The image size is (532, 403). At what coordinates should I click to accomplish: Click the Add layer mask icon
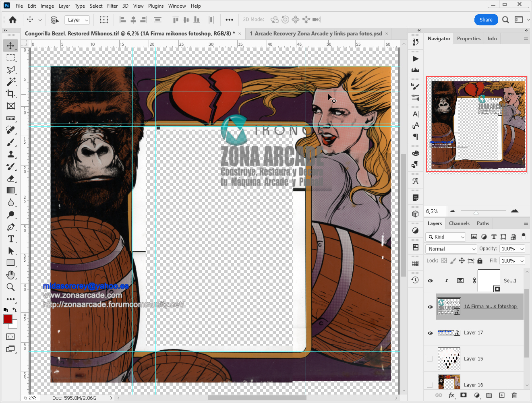point(464,395)
